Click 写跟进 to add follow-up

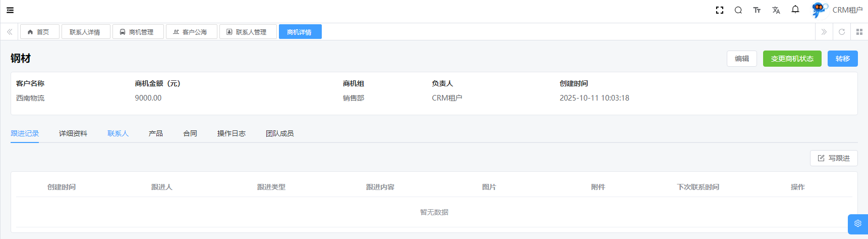[833, 158]
